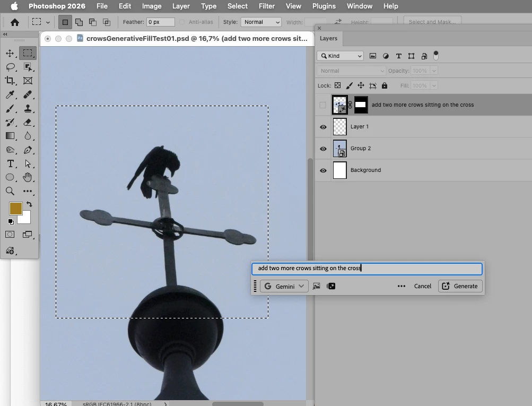Viewport: 532px width, 406px height.
Task: Select the Eraser tool
Action: pos(28,122)
